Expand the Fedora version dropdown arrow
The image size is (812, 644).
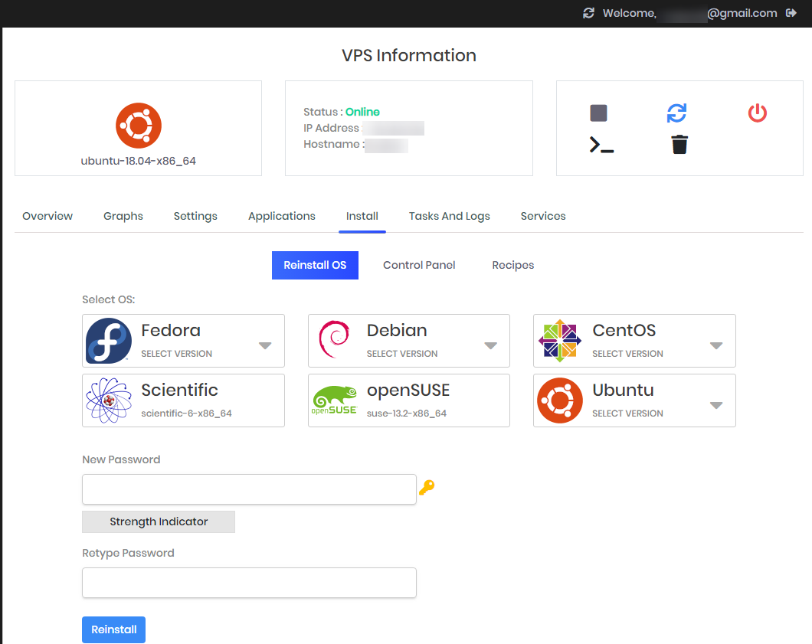[265, 346]
